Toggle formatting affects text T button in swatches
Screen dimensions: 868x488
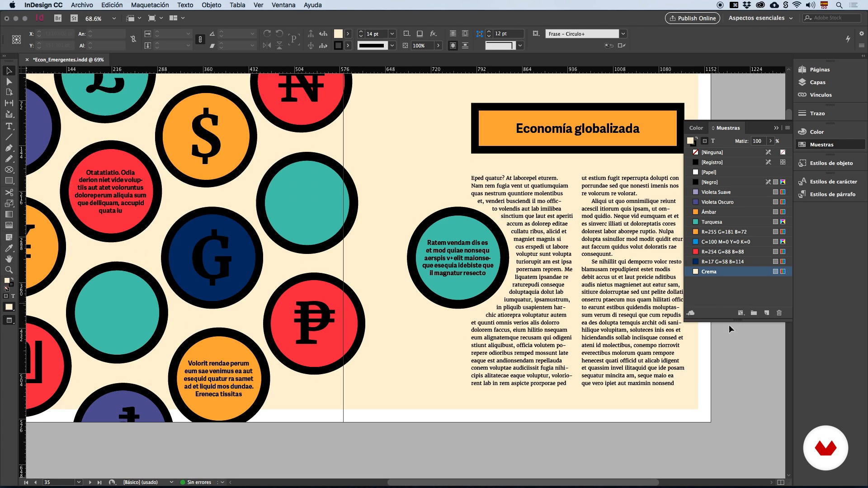coord(713,141)
